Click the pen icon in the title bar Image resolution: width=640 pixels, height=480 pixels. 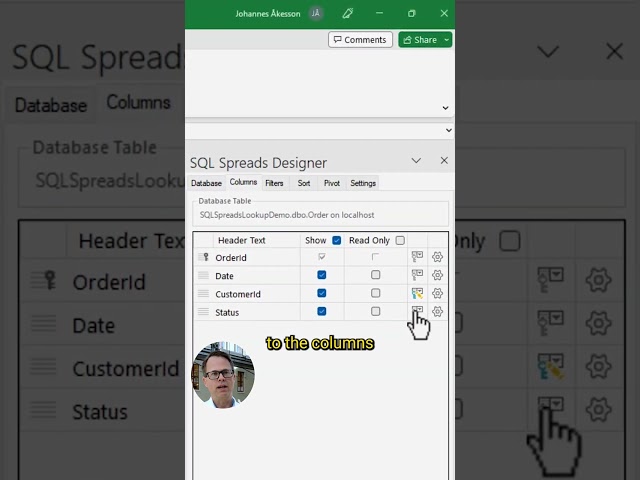click(x=348, y=13)
